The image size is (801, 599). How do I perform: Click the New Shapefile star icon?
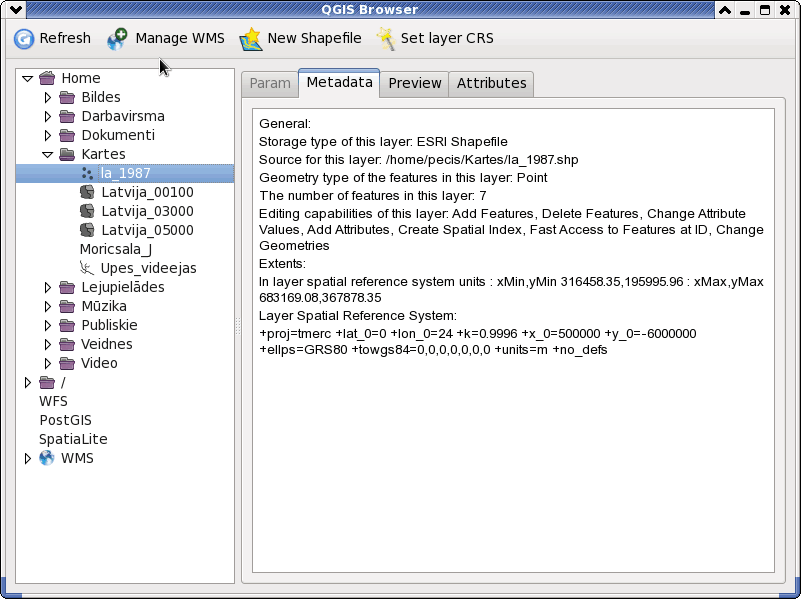[251, 39]
